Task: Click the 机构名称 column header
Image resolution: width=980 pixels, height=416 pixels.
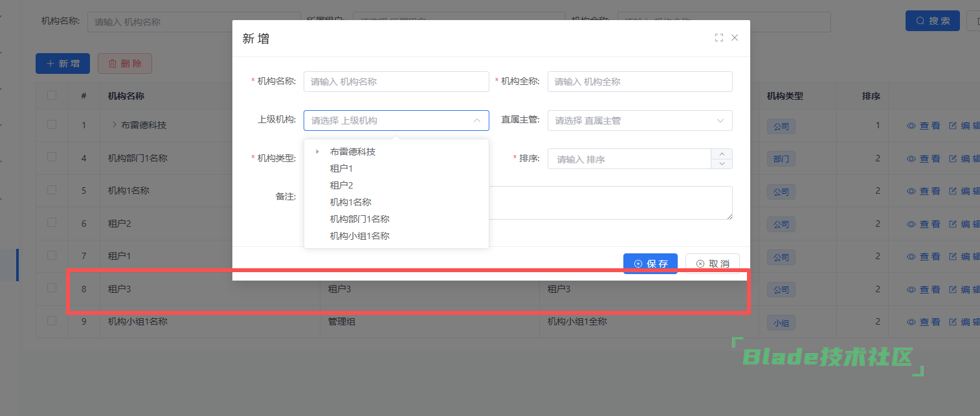Action: (x=126, y=96)
